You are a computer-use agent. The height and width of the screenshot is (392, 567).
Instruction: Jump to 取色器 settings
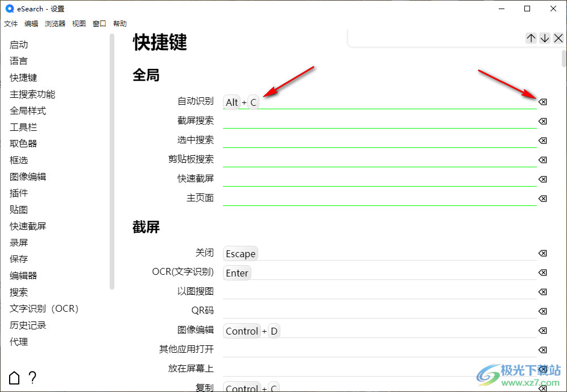point(23,143)
